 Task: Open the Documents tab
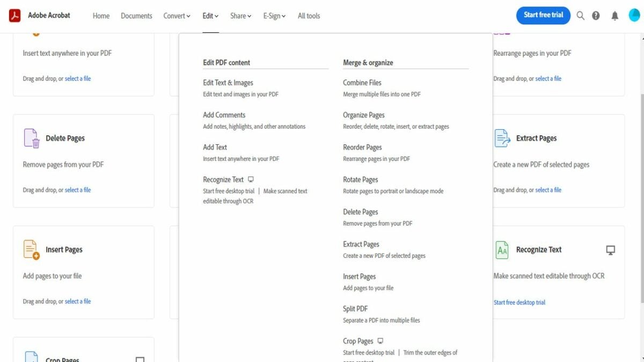coord(136,16)
